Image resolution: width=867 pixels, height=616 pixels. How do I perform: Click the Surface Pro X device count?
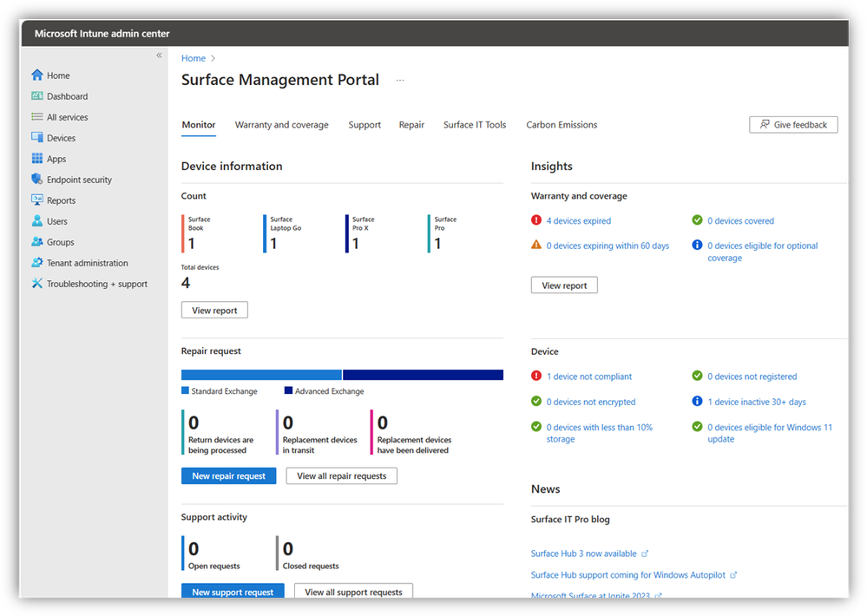tap(356, 243)
